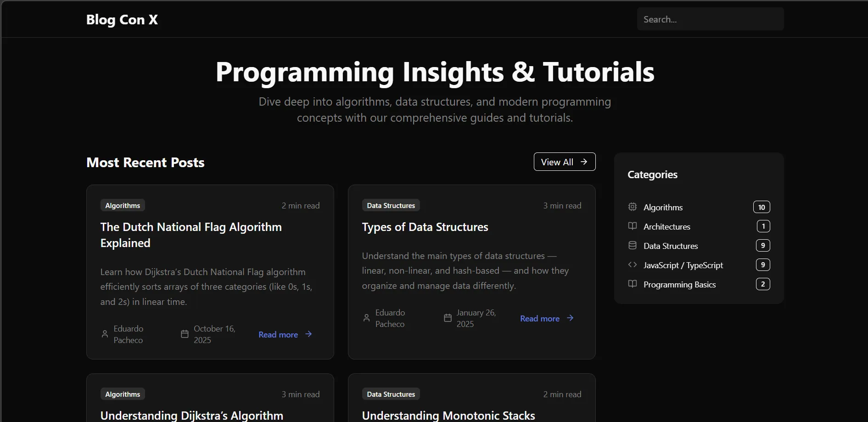Viewport: 868px width, 422px height.
Task: Click the Programming Basics book icon
Action: pyautogui.click(x=632, y=284)
